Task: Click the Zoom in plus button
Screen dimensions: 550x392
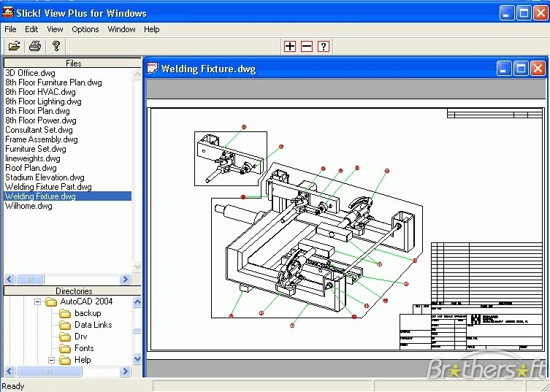Action: (x=290, y=46)
